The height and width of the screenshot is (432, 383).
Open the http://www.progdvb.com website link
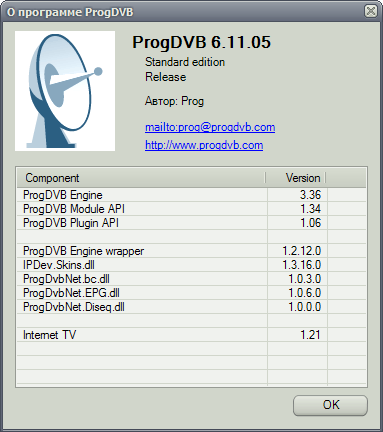click(x=204, y=145)
